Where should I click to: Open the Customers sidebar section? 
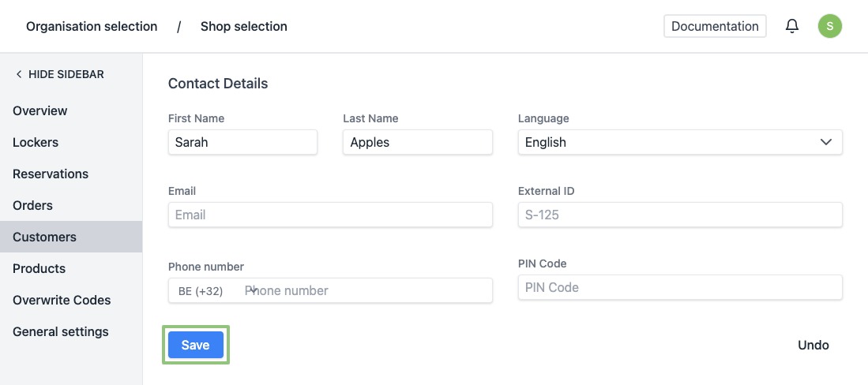(45, 237)
